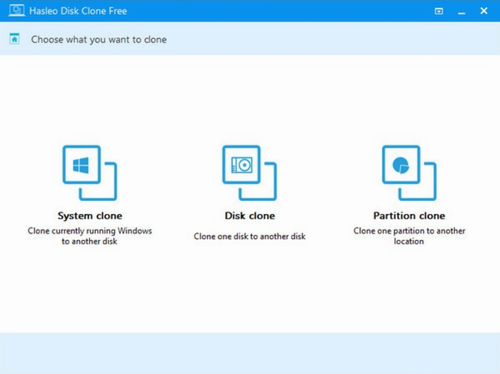Select the Disk clone double-square icon
500x374 pixels.
(x=249, y=173)
